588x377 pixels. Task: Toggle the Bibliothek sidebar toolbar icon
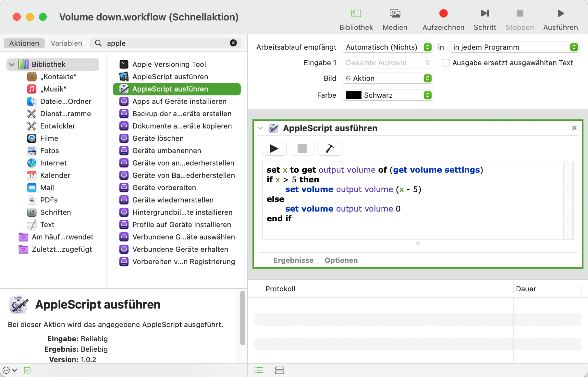tap(356, 13)
